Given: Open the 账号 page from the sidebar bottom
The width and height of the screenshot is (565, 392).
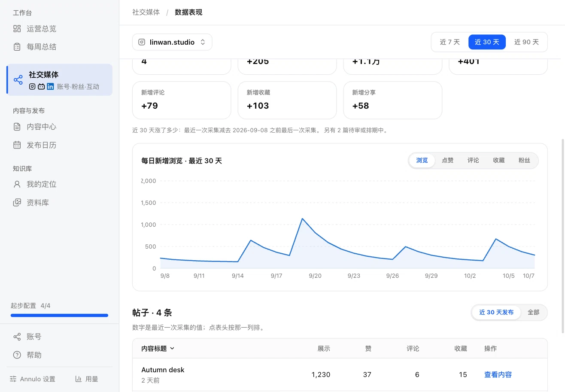Looking at the screenshot, I should [60, 337].
